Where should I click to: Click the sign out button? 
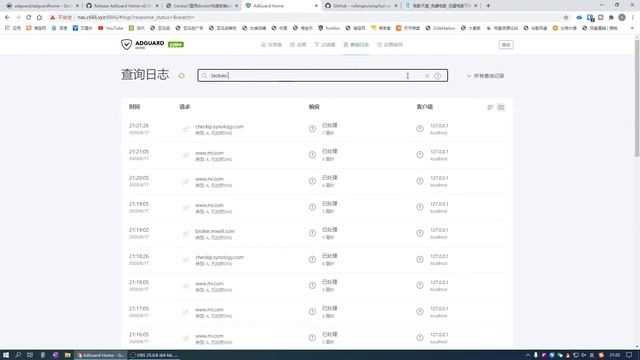tap(506, 44)
